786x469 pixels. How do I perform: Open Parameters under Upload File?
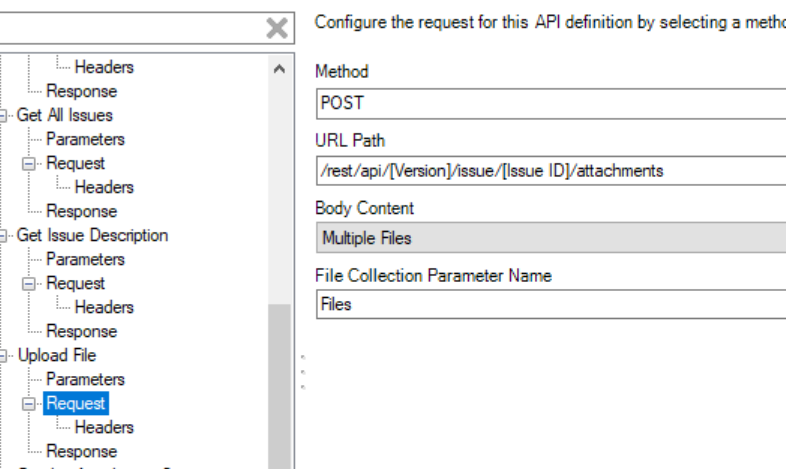85,379
